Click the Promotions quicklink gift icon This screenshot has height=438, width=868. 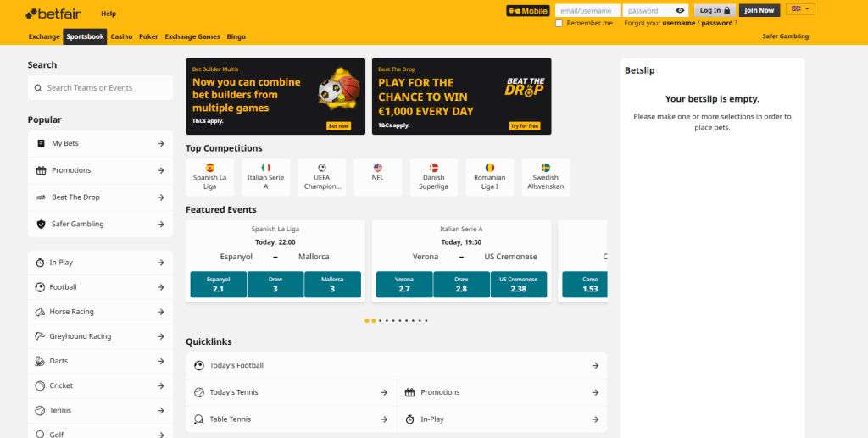409,392
